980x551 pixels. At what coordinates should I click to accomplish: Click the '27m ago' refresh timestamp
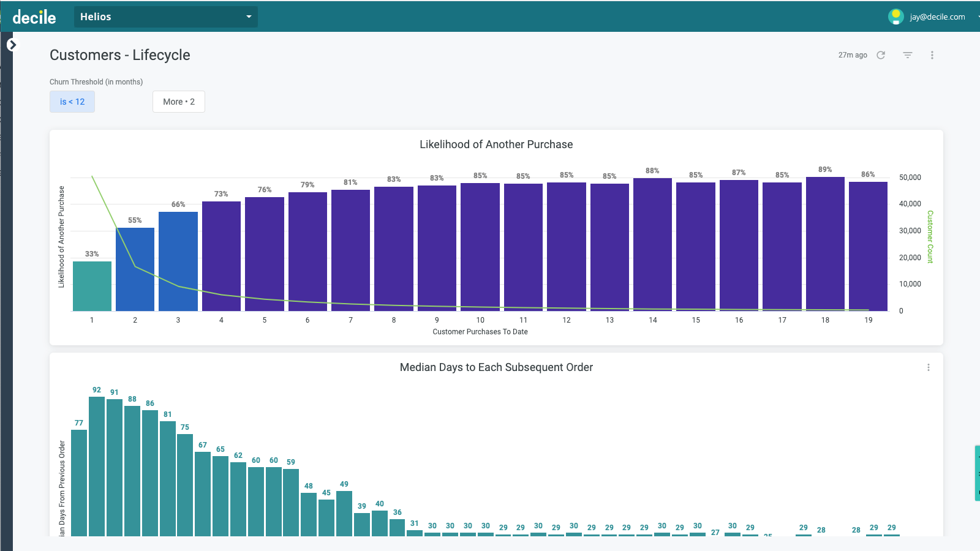[x=852, y=54]
